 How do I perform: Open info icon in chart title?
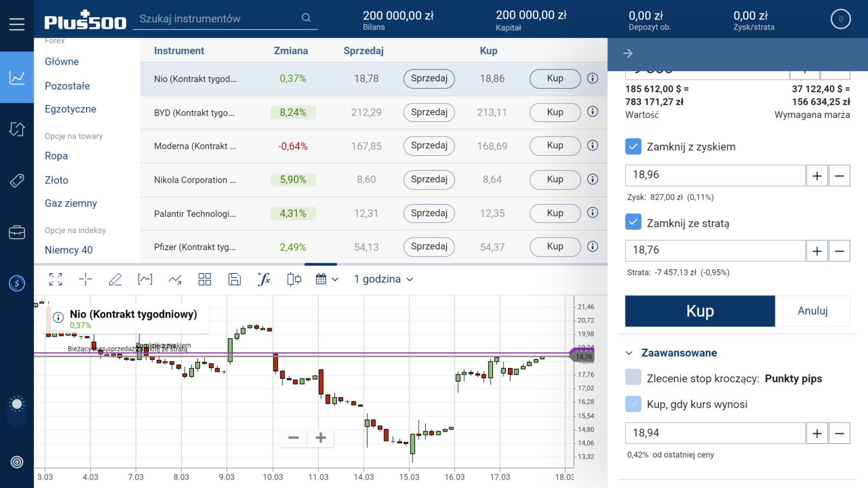click(59, 317)
